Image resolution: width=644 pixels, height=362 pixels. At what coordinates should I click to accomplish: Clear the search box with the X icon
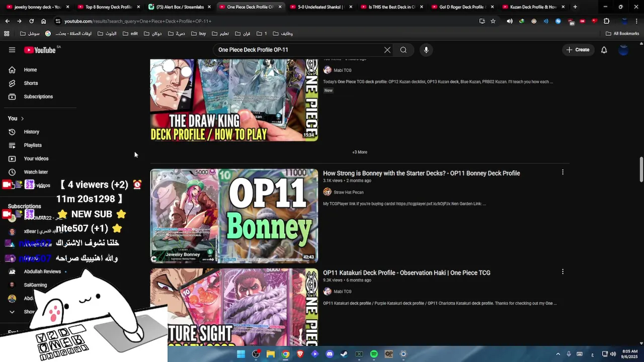coord(387,50)
